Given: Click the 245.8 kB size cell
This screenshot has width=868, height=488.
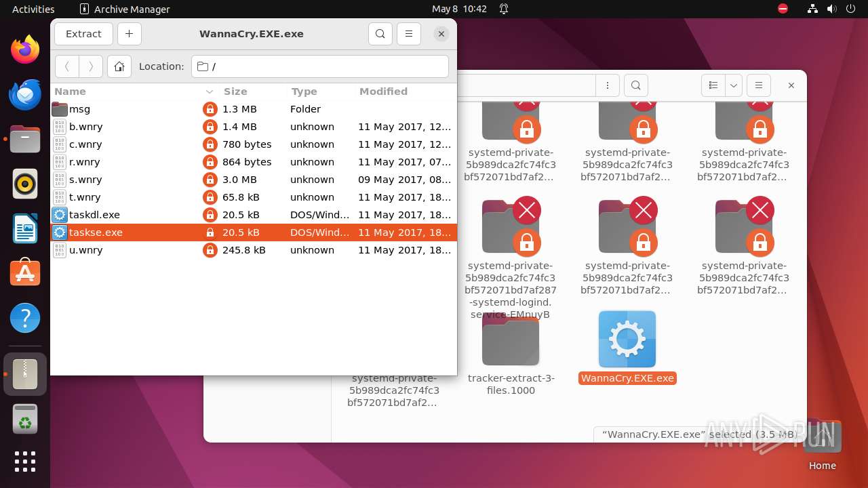Looking at the screenshot, I should [x=244, y=250].
